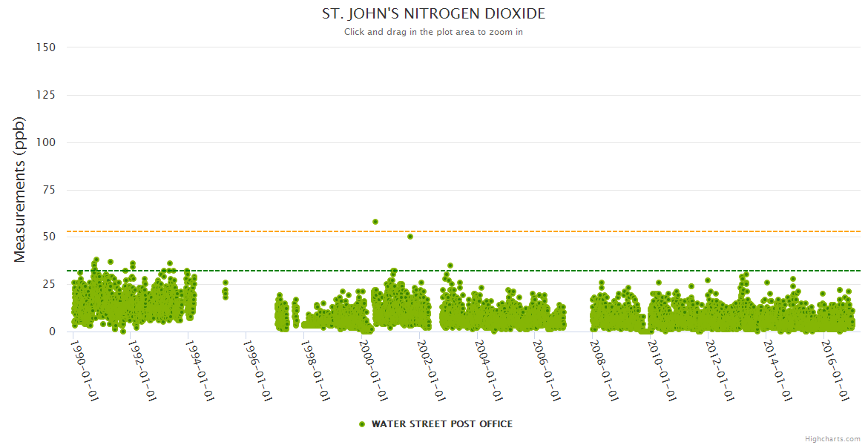Select the outlier point near 50 ppb
The width and height of the screenshot is (868, 445).
click(x=410, y=237)
